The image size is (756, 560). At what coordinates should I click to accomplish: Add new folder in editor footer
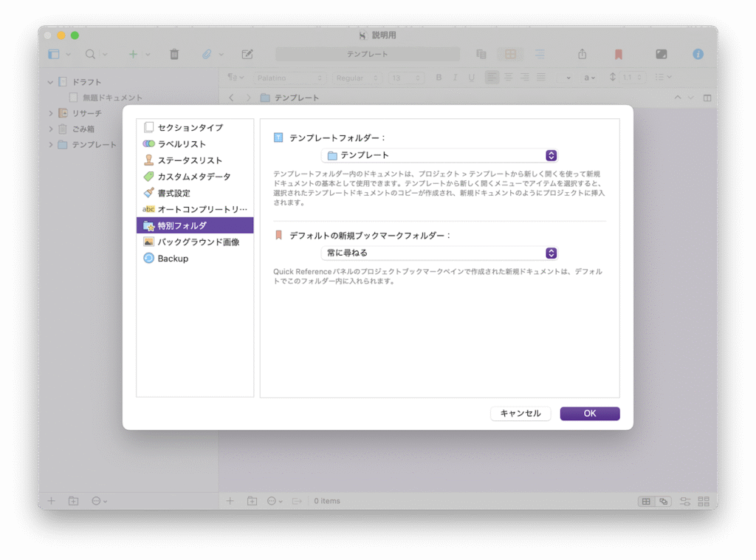(252, 501)
